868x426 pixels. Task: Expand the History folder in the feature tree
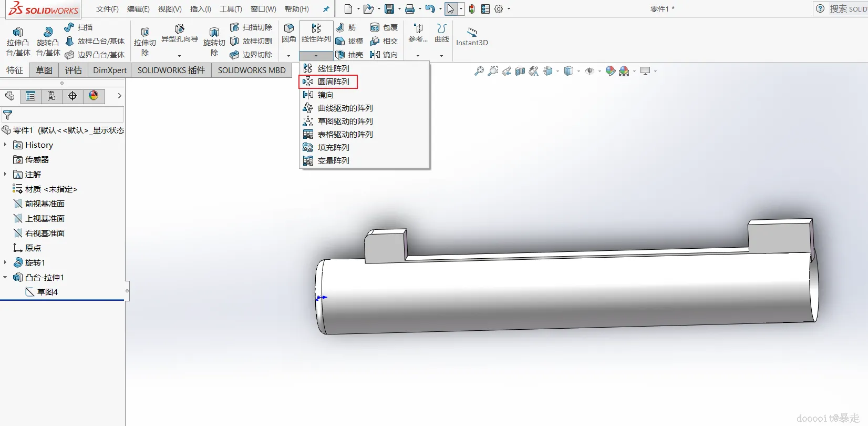5,145
